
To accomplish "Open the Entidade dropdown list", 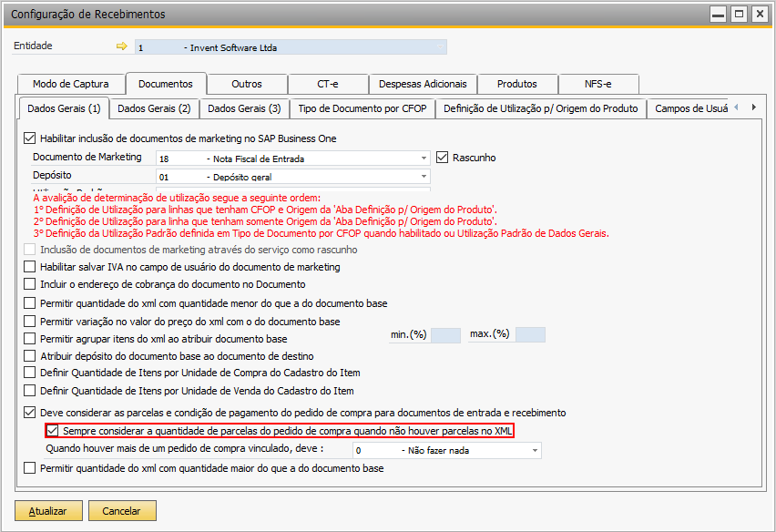I will pos(440,47).
